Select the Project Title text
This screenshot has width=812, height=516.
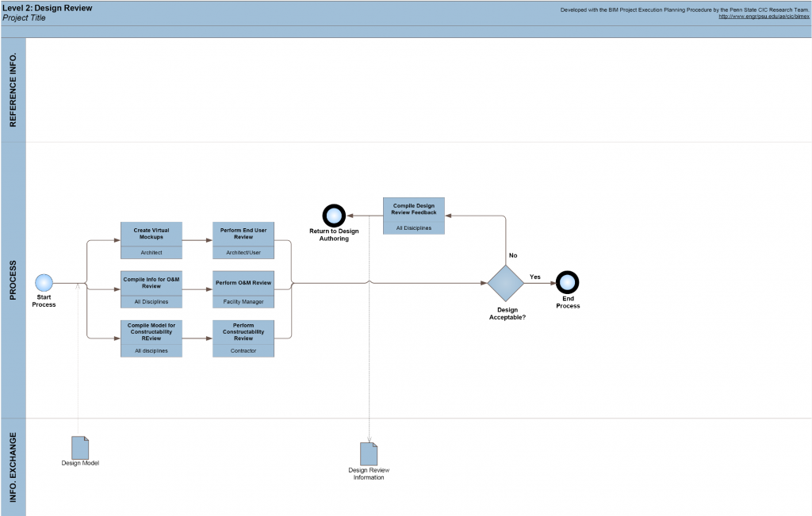(25, 18)
